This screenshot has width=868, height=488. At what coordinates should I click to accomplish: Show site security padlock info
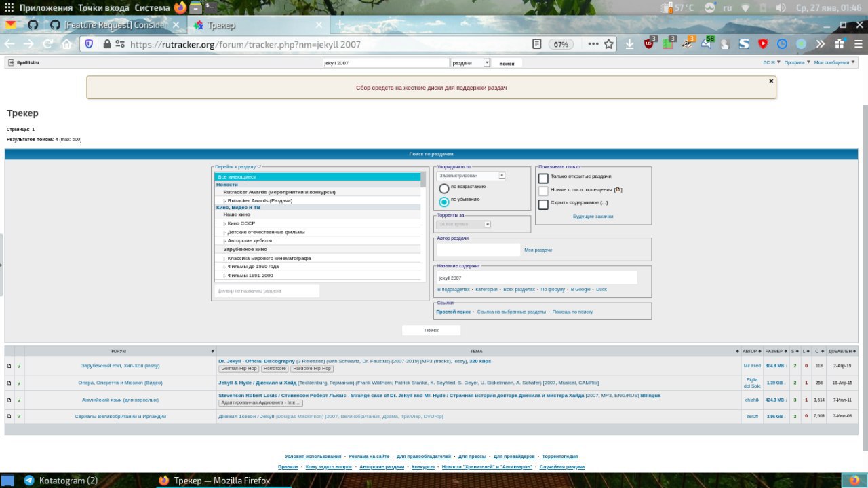[106, 44]
